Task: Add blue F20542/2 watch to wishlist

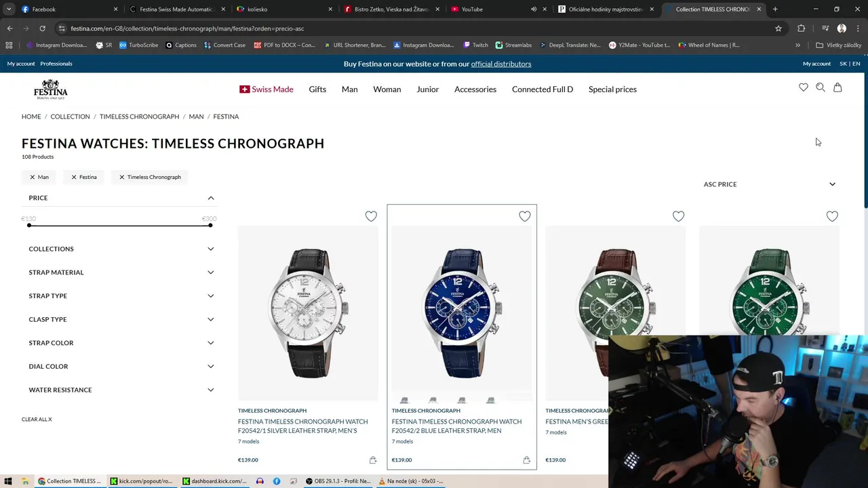Action: coord(525,216)
